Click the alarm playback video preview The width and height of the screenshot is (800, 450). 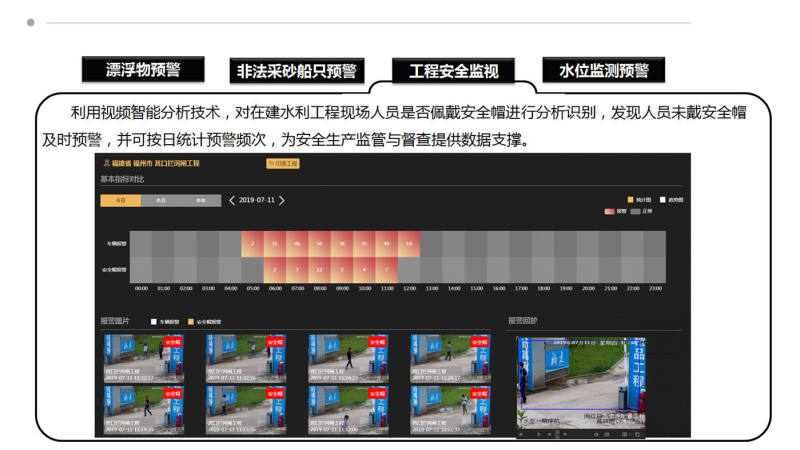click(581, 380)
